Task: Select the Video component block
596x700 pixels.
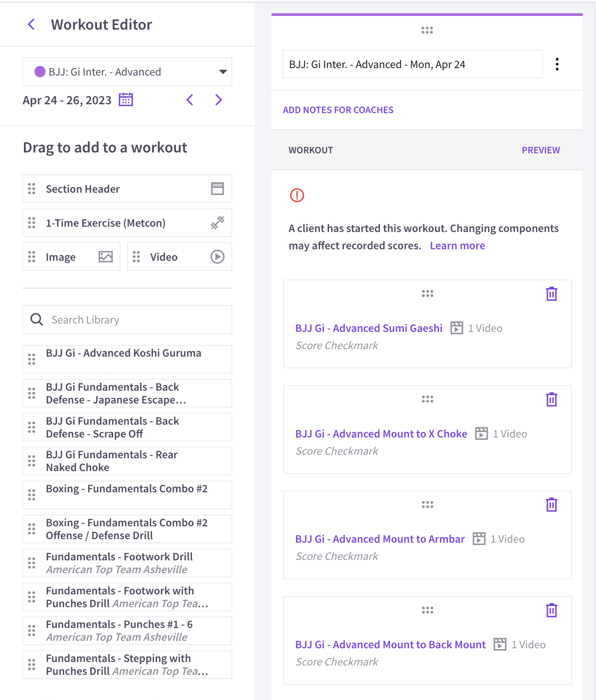Action: click(x=180, y=257)
